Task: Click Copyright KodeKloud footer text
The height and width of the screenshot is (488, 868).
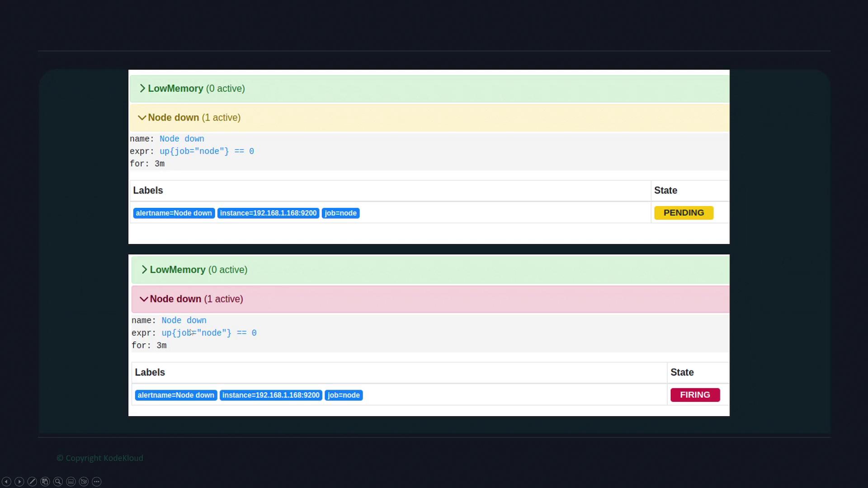Action: point(100,458)
